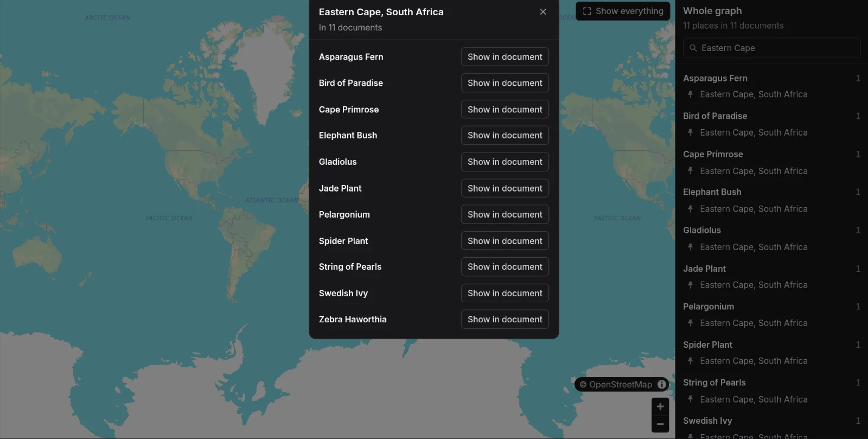Screen dimensions: 868x439
Task: Click pin icon under Cape Primrose
Action: click(690, 171)
